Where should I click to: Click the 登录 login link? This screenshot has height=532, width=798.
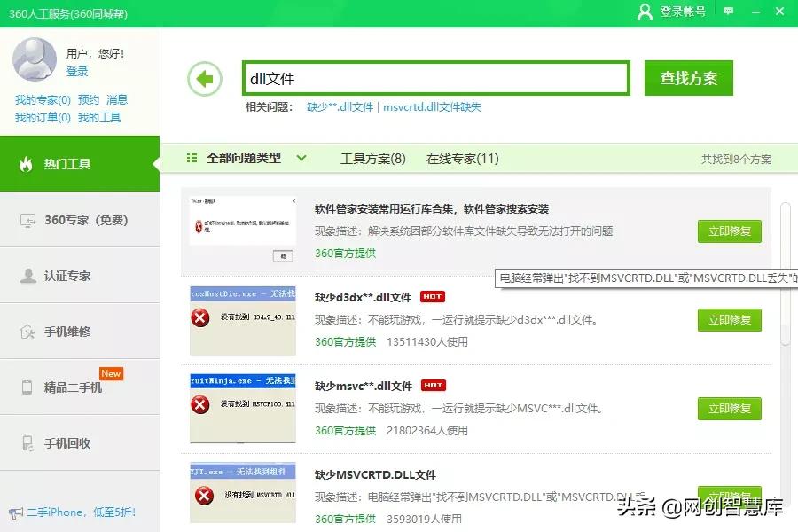79,72
